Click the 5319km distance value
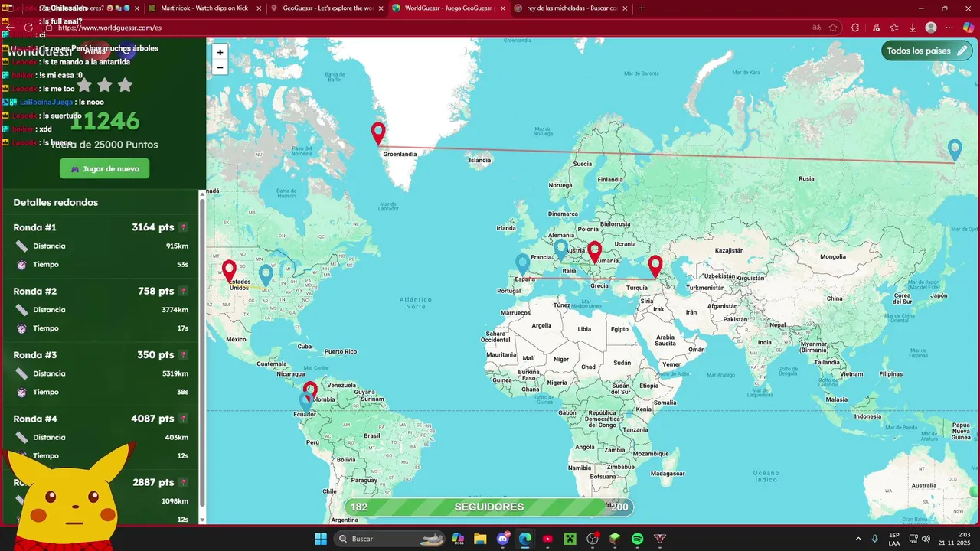 click(175, 373)
